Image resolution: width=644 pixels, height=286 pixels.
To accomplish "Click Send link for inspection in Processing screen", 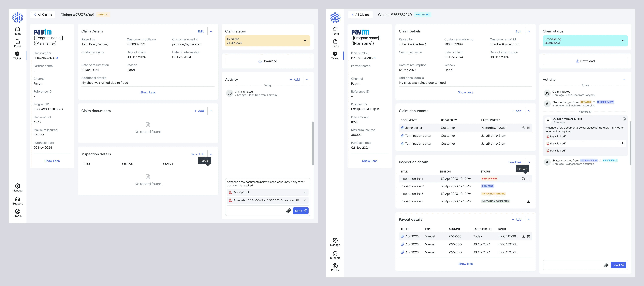I will (515, 162).
